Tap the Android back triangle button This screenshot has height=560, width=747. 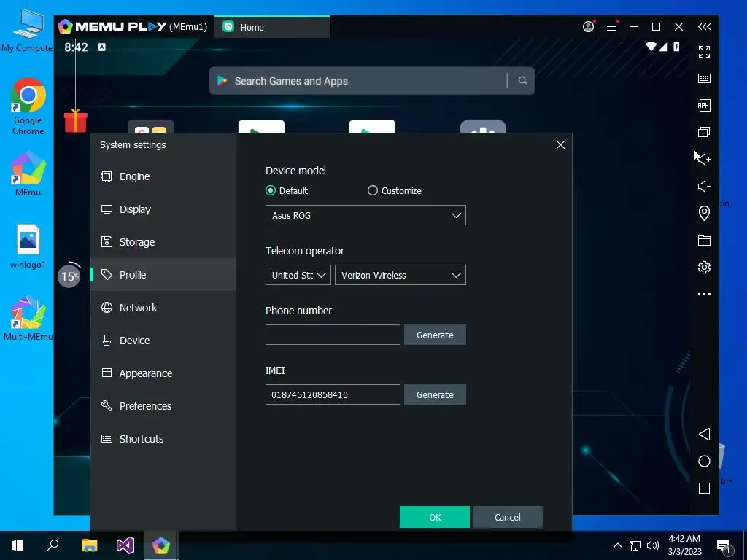click(704, 435)
